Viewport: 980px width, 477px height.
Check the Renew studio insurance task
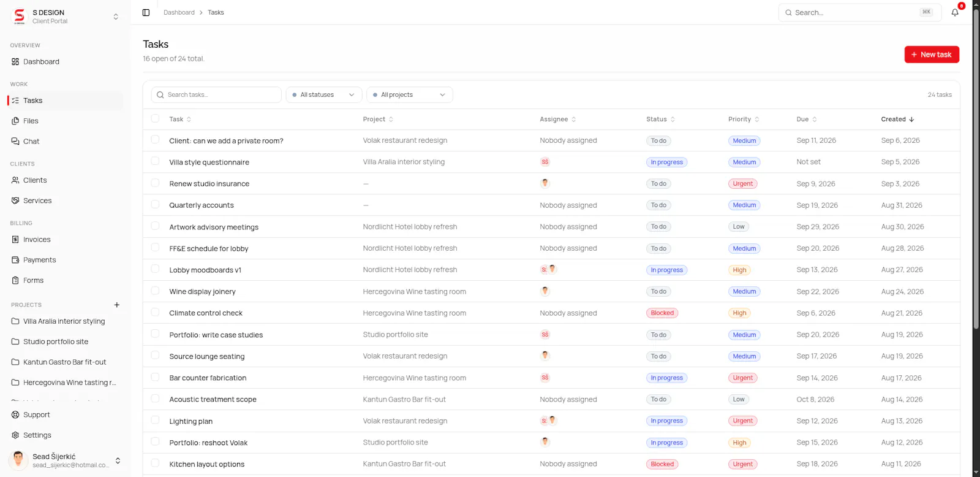coord(155,183)
